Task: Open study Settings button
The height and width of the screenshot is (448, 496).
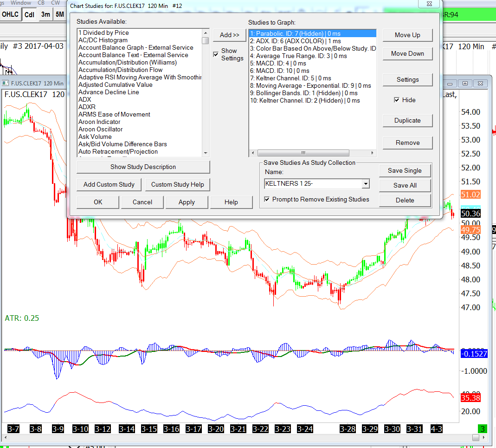Action: (407, 80)
